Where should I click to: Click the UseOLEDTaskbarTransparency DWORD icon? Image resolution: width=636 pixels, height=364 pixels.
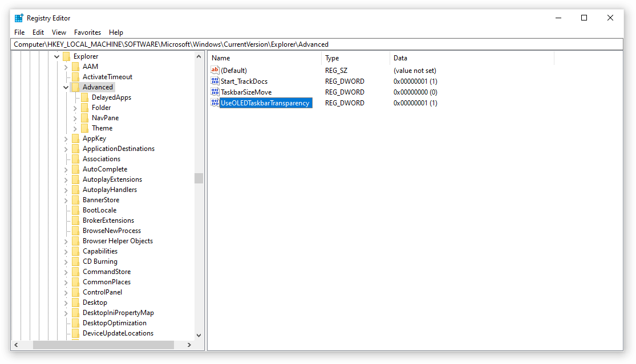(215, 103)
